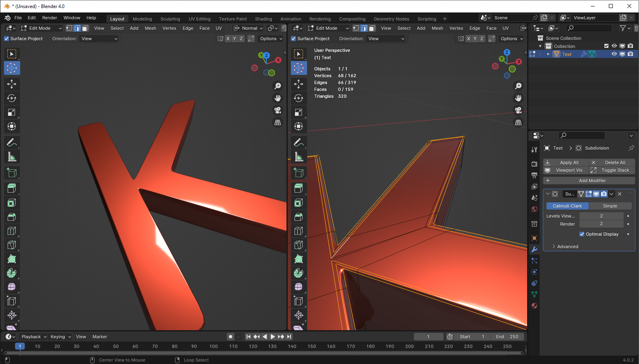Open Orientation View dropdown in left viewport
This screenshot has height=364, width=639.
coord(99,39)
